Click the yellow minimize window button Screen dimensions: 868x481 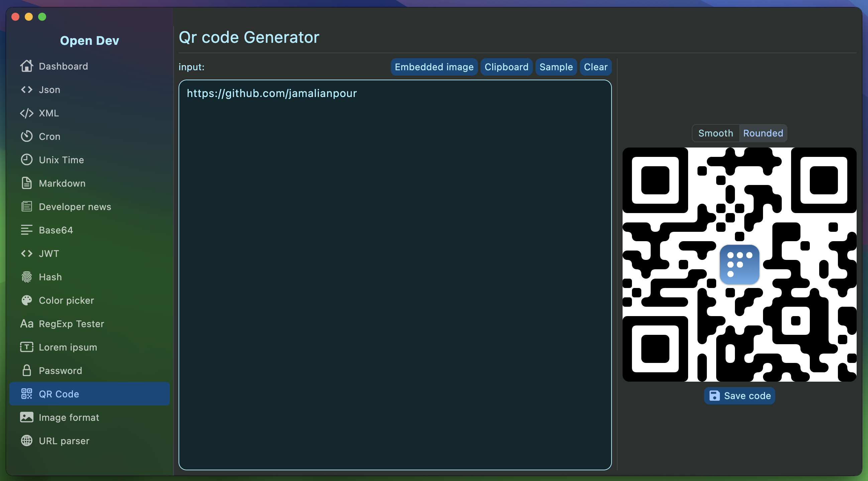click(x=29, y=17)
